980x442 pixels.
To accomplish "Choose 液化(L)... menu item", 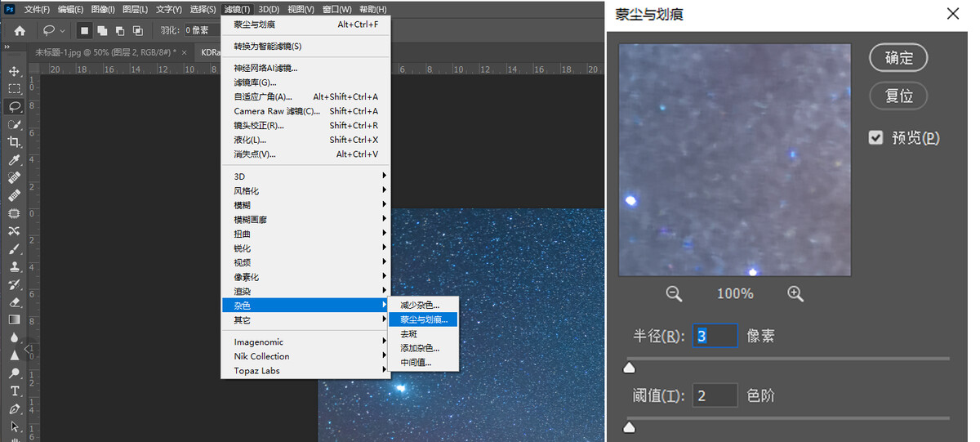I will (306, 140).
